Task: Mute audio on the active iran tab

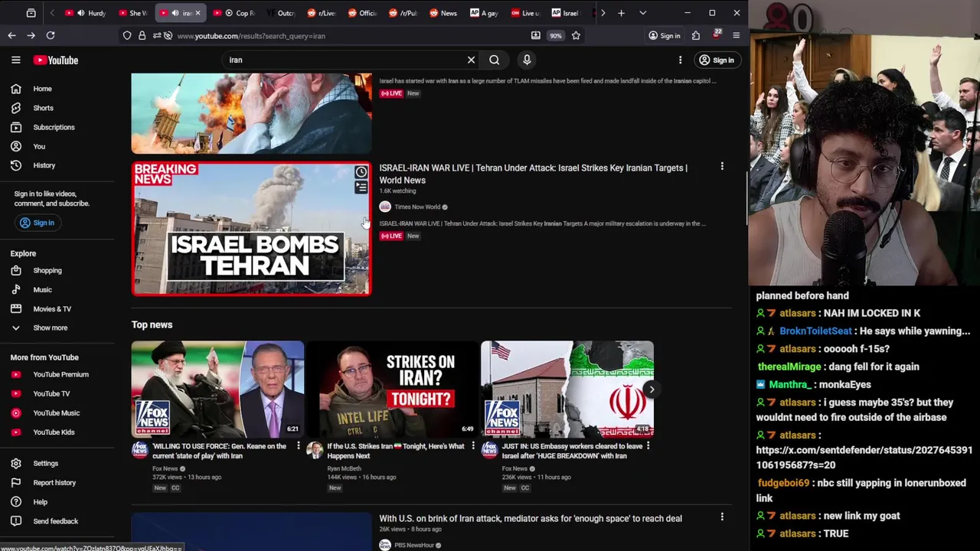Action: coord(175,13)
